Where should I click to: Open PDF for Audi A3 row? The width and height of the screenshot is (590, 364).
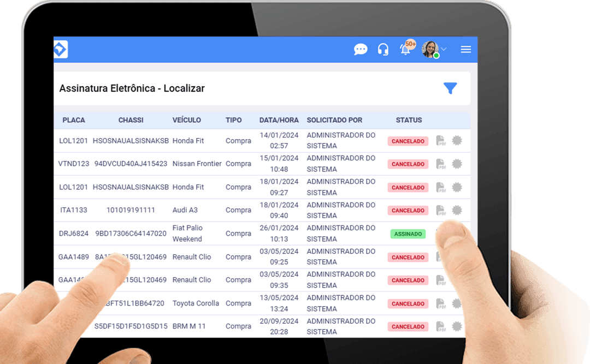(441, 210)
